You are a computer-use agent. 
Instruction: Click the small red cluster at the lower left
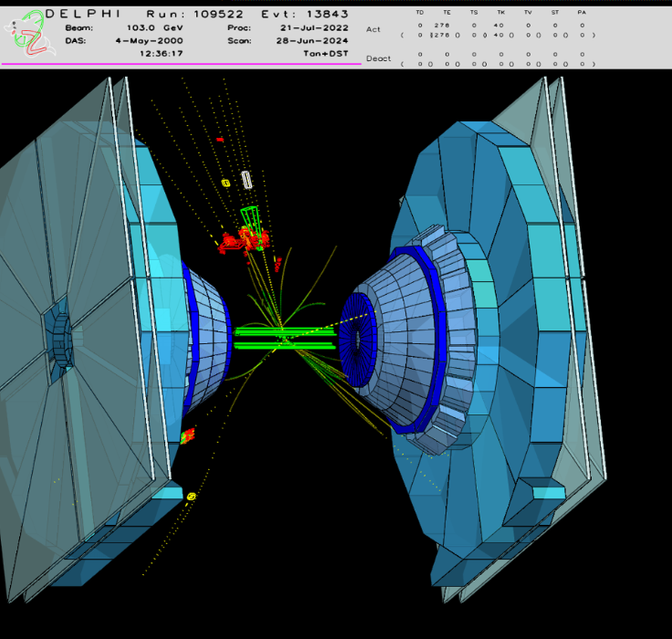pyautogui.click(x=188, y=435)
